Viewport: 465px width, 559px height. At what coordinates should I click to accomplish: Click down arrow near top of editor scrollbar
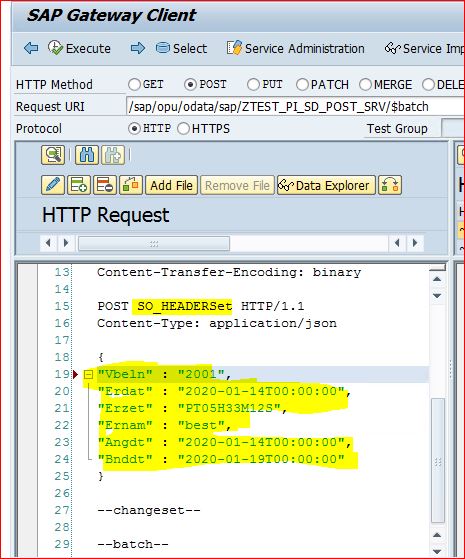pos(438,296)
